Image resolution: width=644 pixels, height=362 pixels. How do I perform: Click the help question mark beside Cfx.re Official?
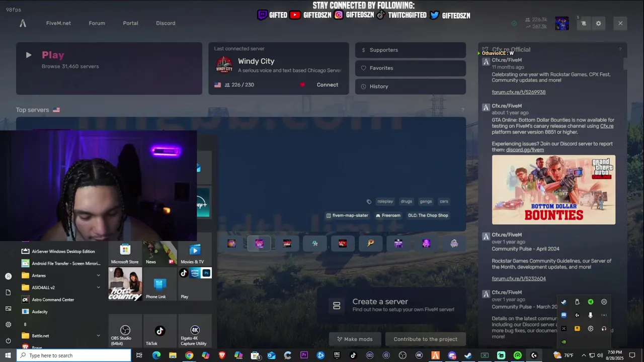[620, 49]
